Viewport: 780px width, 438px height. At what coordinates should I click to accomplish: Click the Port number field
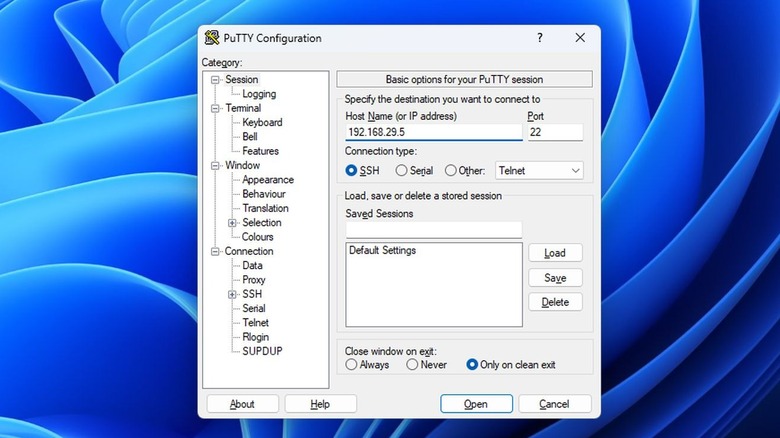pyautogui.click(x=554, y=132)
